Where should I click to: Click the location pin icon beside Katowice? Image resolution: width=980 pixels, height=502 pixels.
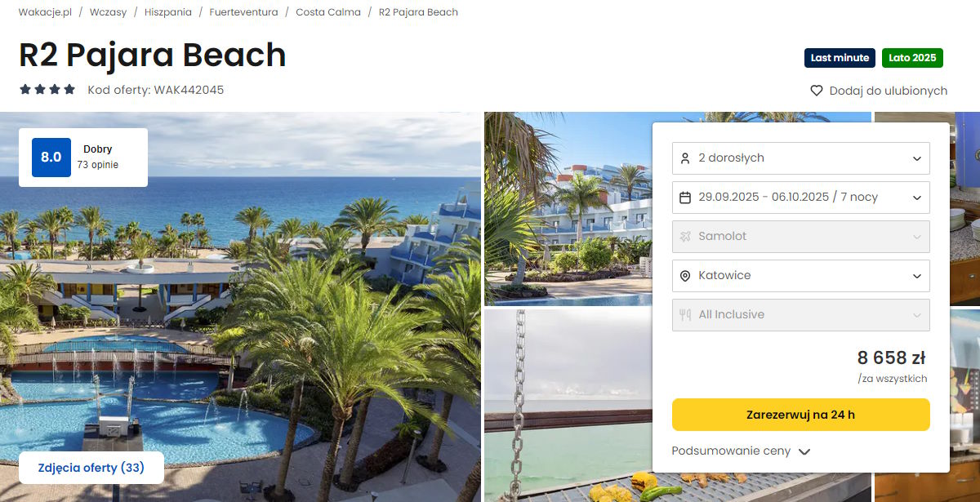685,276
